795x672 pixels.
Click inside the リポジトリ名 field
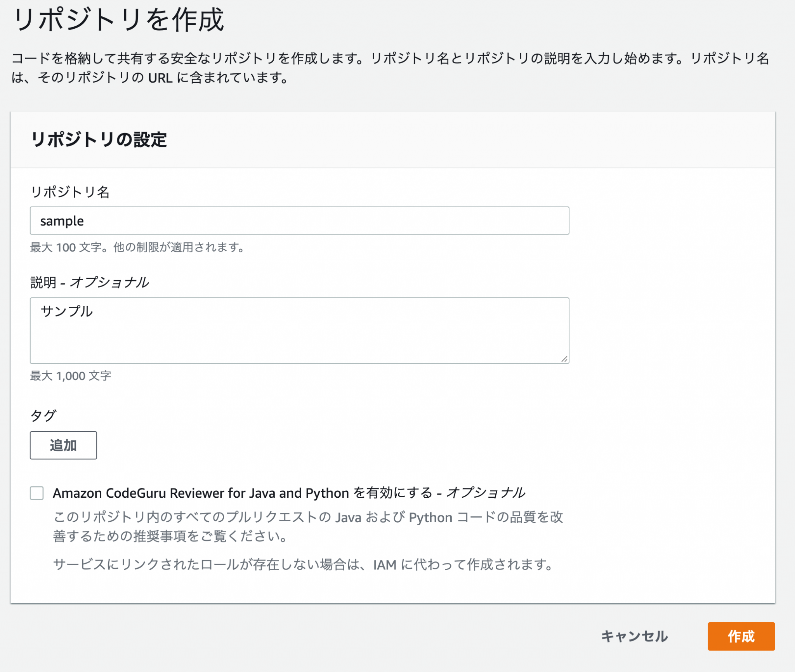pyautogui.click(x=299, y=221)
